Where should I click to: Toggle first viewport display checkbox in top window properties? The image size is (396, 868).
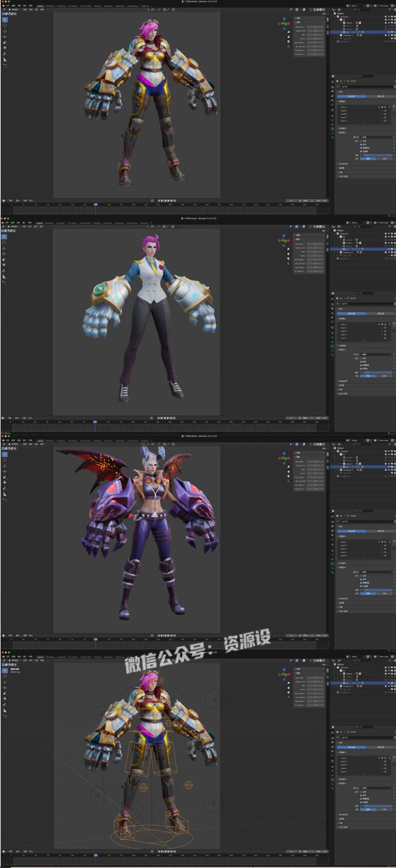click(361, 141)
